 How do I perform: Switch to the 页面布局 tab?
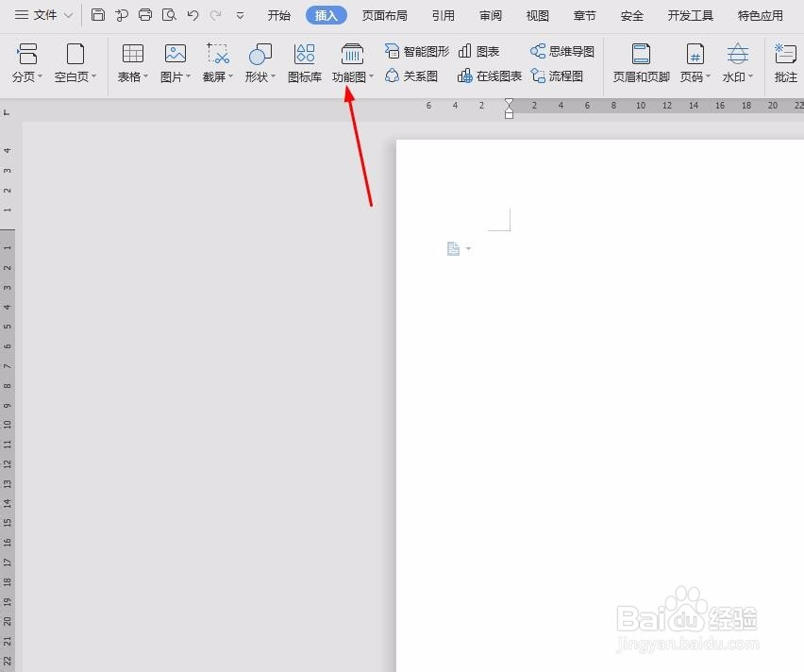(385, 15)
